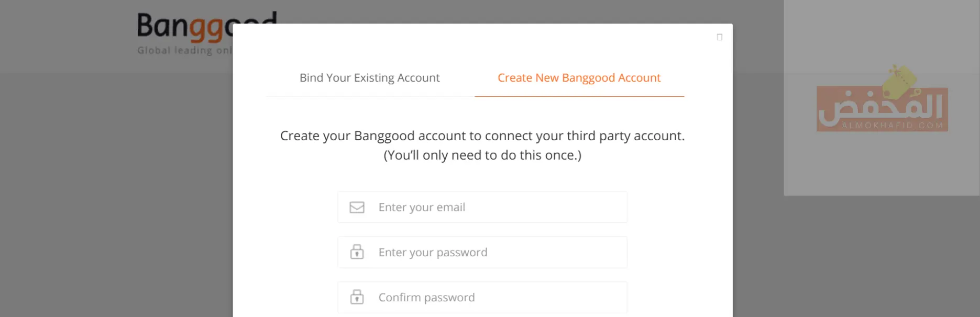
Task: Switch to Bind Your Existing Account tab
Action: click(x=370, y=78)
